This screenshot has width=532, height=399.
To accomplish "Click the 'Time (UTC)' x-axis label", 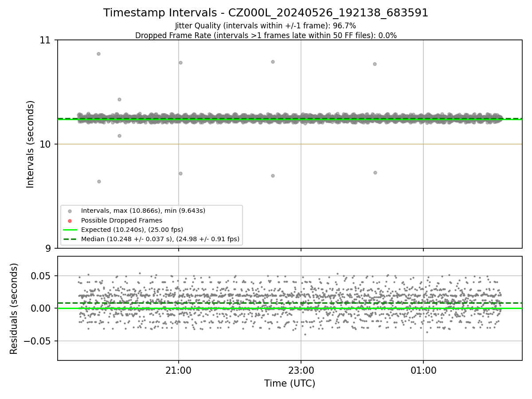I will [x=290, y=383].
